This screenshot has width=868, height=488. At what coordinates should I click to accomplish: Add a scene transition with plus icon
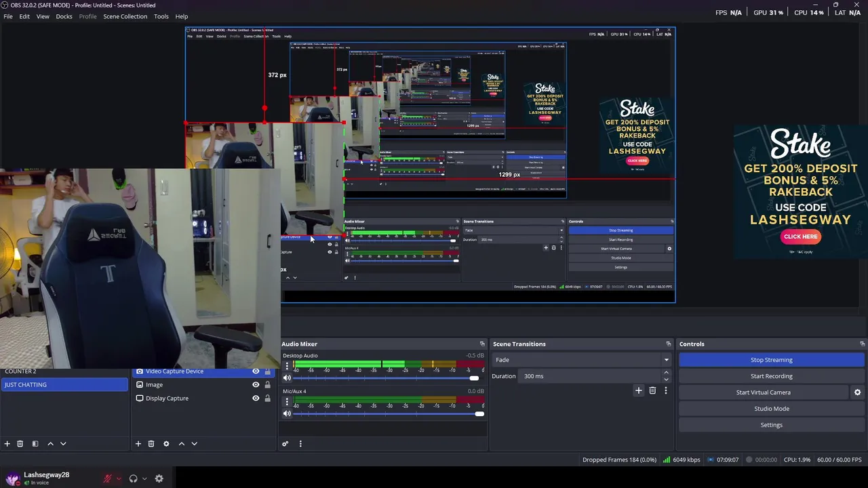pyautogui.click(x=638, y=390)
